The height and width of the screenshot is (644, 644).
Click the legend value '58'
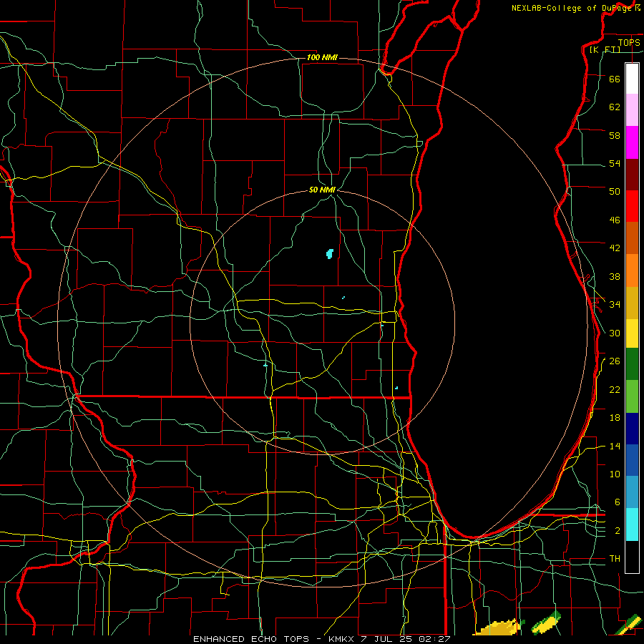coord(615,135)
